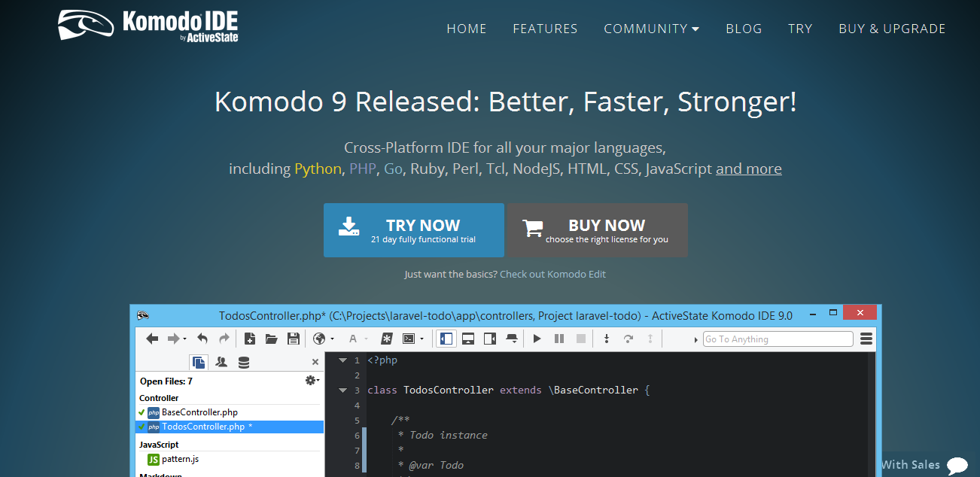Click the TRY NOW trial button
Image resolution: width=980 pixels, height=477 pixels.
tap(414, 230)
